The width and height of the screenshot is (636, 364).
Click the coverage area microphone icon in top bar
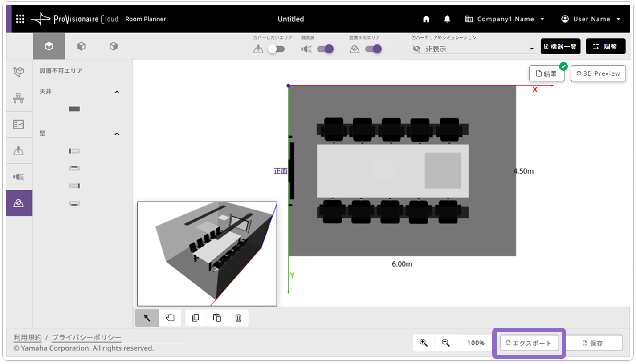258,49
